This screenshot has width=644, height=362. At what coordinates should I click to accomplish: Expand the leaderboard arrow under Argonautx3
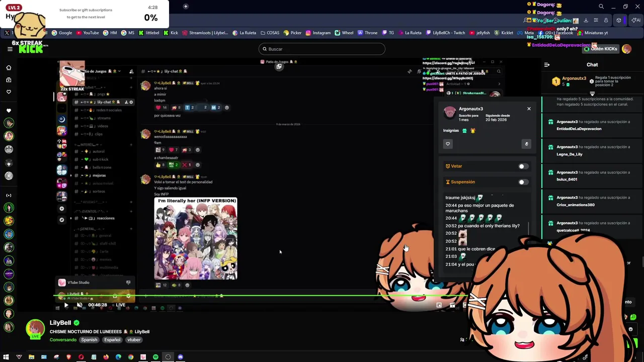[592, 94]
